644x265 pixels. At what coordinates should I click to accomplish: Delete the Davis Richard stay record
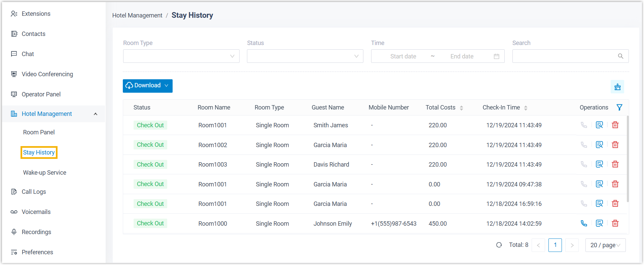615,164
